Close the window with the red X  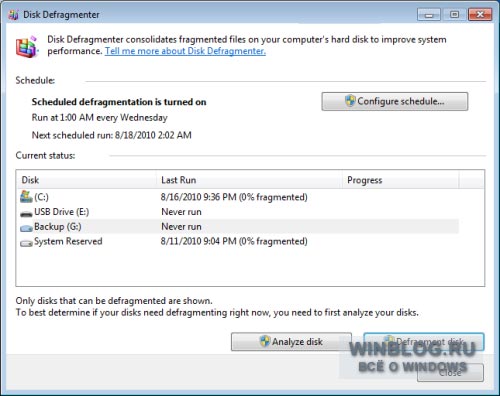(x=480, y=15)
